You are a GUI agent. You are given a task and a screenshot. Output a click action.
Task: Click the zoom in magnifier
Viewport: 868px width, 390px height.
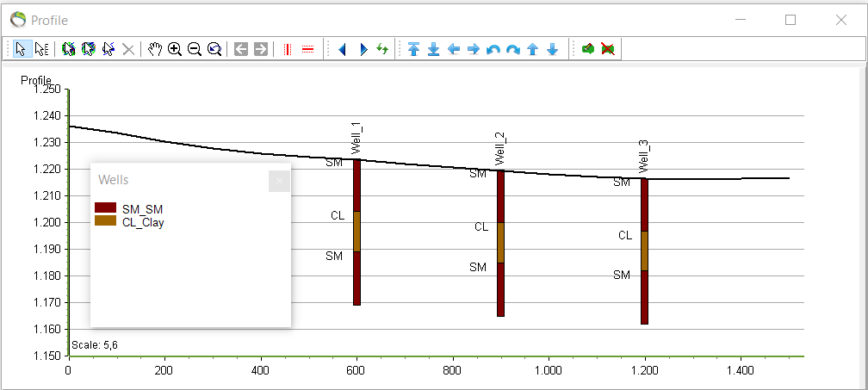pyautogui.click(x=175, y=49)
